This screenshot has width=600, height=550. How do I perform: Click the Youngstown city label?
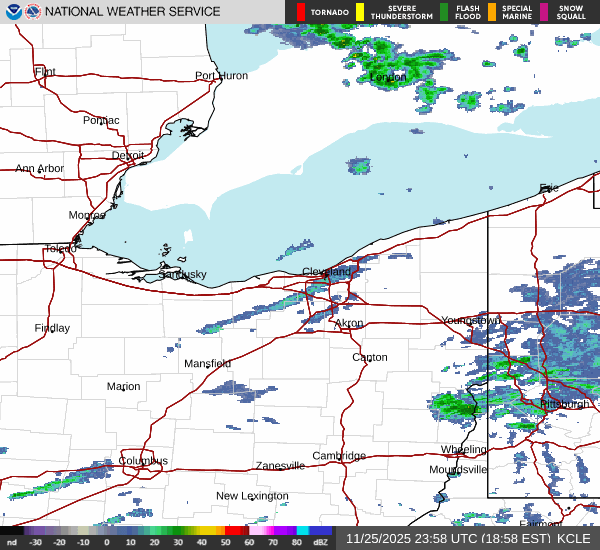[471, 321]
